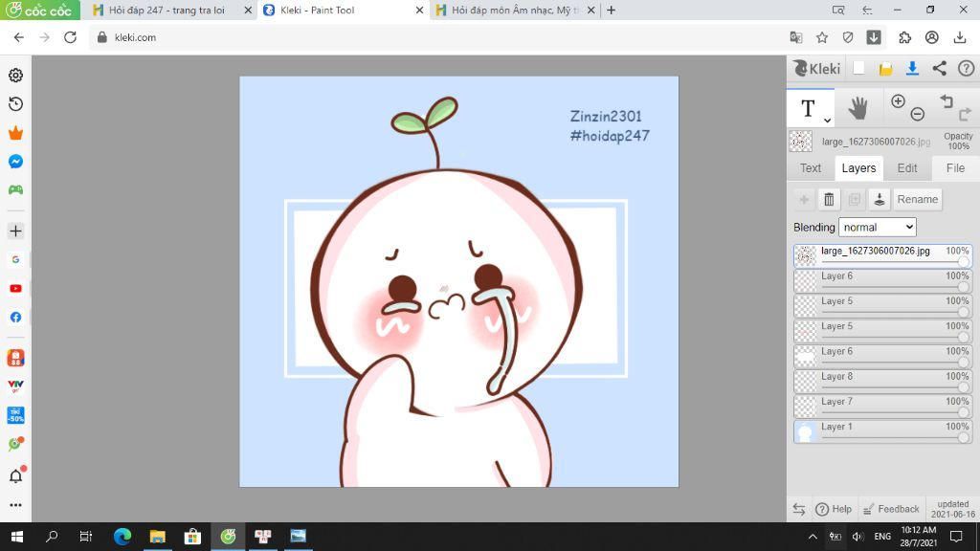Undo the last action in Kleki
Image resolution: width=980 pixels, height=551 pixels.
pyautogui.click(x=947, y=101)
